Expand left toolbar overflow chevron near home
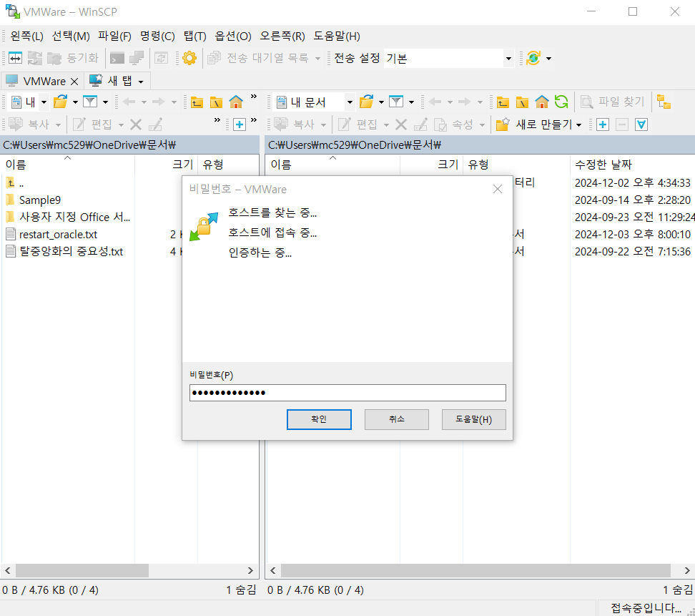 tap(254, 97)
